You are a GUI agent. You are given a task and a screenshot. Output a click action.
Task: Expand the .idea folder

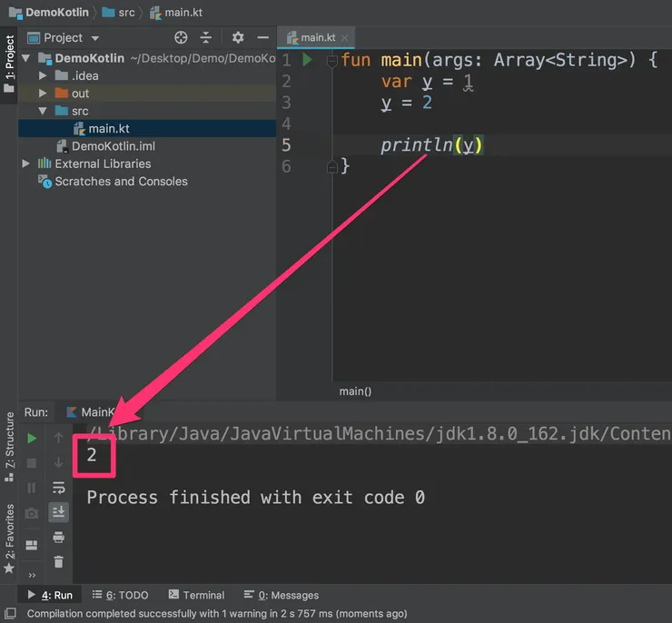[x=43, y=75]
